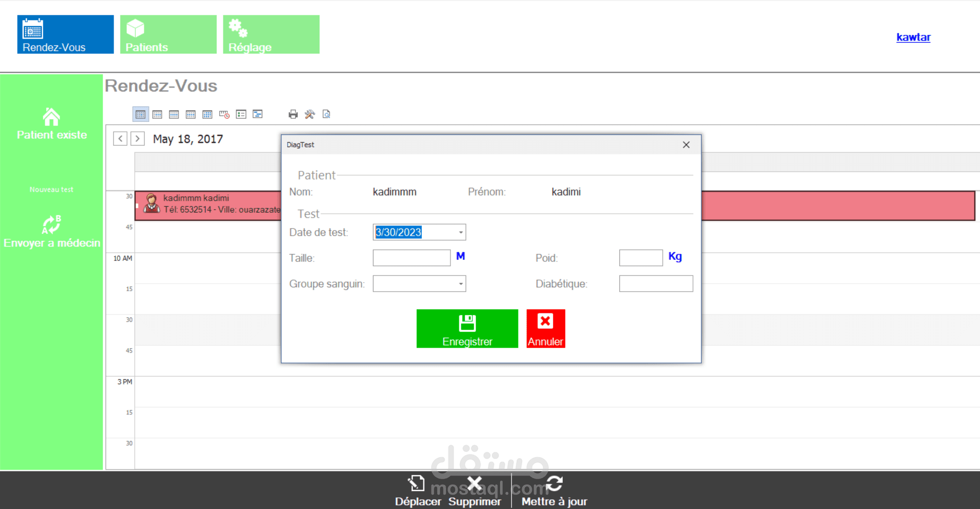Click Mettre à jour refresh button
The height and width of the screenshot is (509, 980).
pyautogui.click(x=554, y=490)
